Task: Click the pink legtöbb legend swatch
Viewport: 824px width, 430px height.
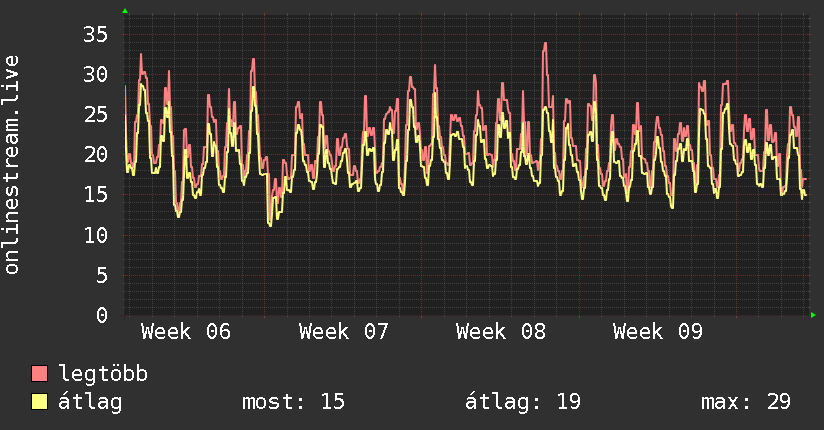Action: click(39, 373)
